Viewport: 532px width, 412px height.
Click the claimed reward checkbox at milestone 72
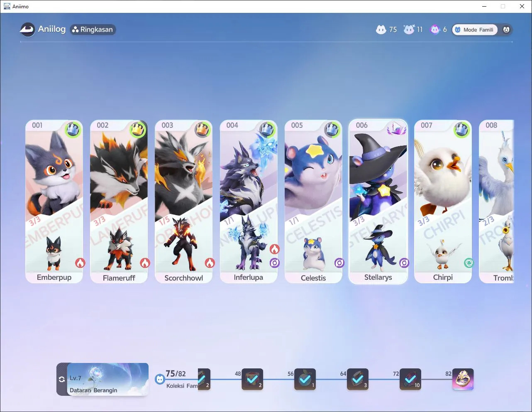pos(410,379)
